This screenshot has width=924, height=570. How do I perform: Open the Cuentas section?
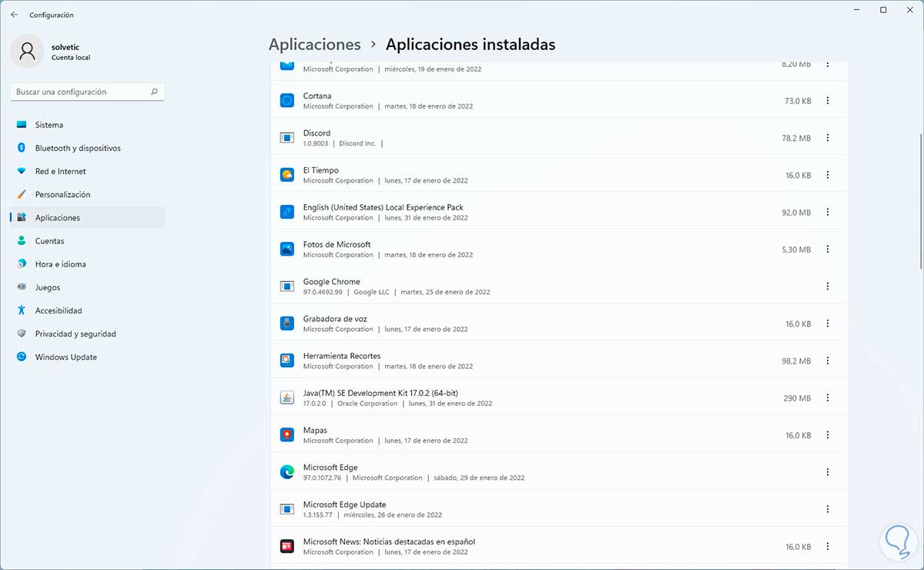(x=88, y=241)
